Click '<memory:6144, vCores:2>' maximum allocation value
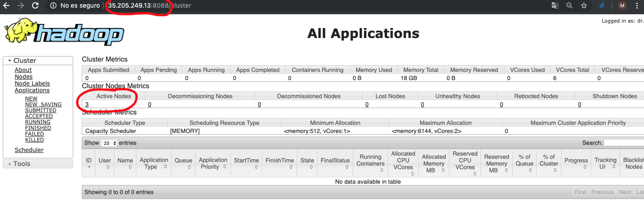The width and height of the screenshot is (644, 209). [426, 131]
